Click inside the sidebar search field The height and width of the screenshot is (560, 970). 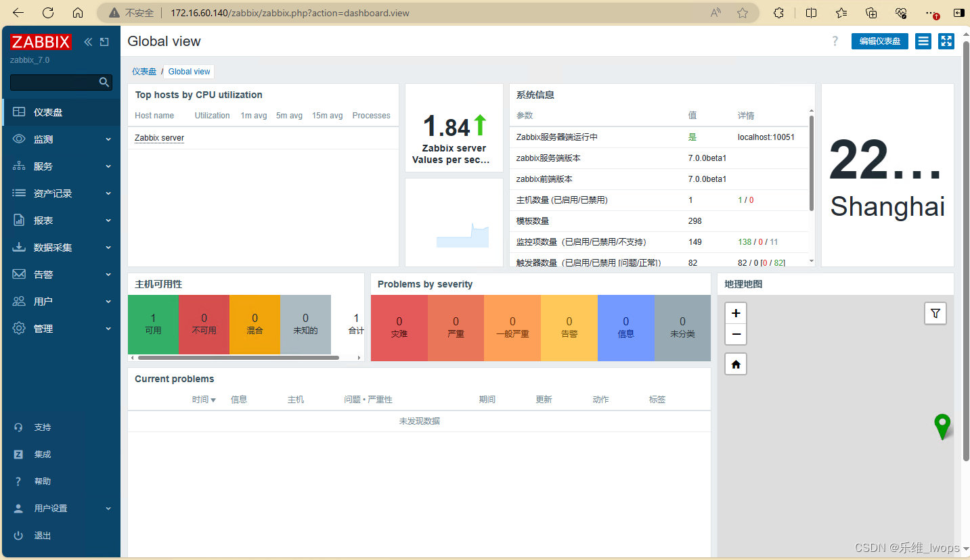[54, 82]
